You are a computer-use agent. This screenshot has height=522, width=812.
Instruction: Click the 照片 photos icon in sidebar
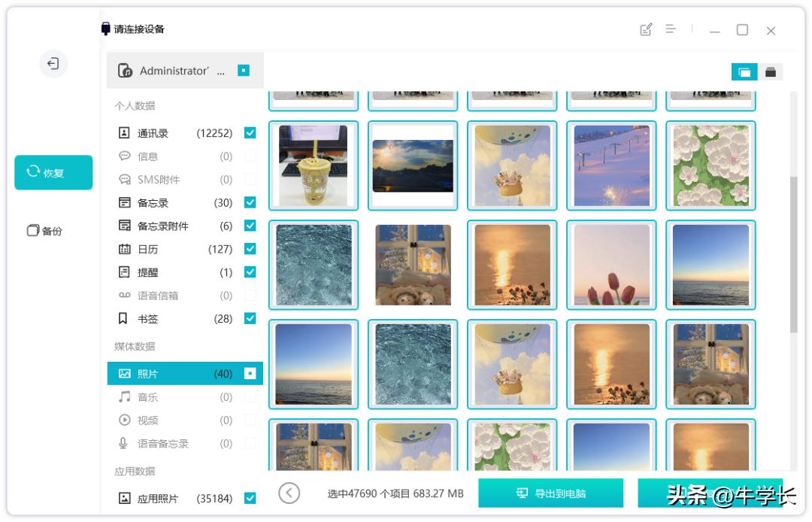[126, 372]
